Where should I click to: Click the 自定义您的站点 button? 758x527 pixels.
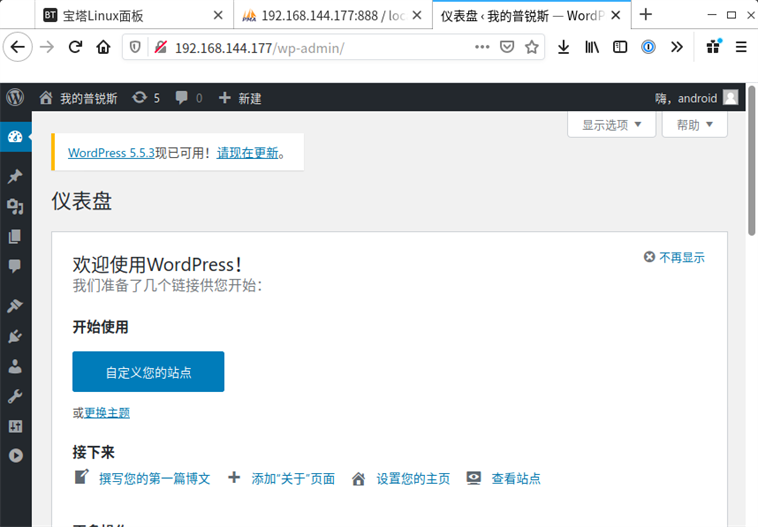148,371
